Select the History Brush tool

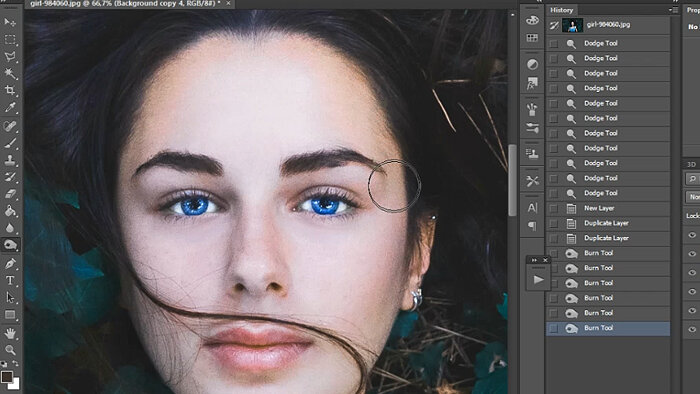[10, 177]
